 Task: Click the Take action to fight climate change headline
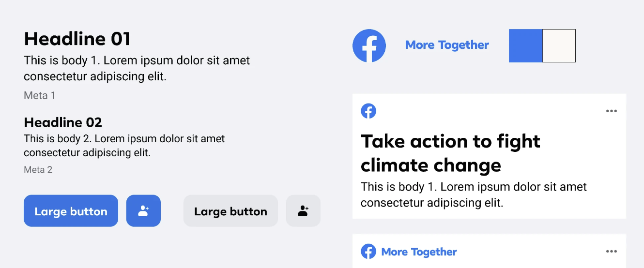pyautogui.click(x=450, y=153)
